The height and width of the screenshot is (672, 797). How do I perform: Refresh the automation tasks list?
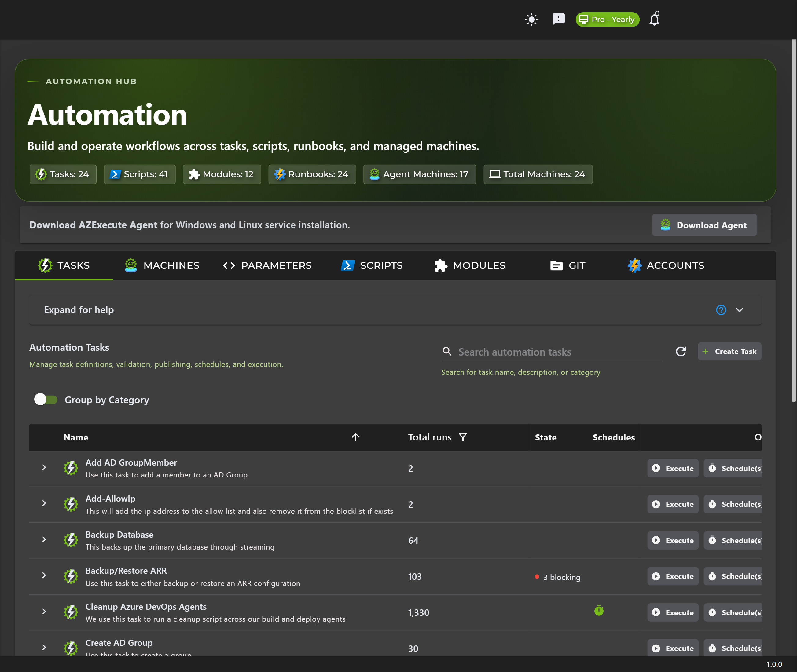681,352
